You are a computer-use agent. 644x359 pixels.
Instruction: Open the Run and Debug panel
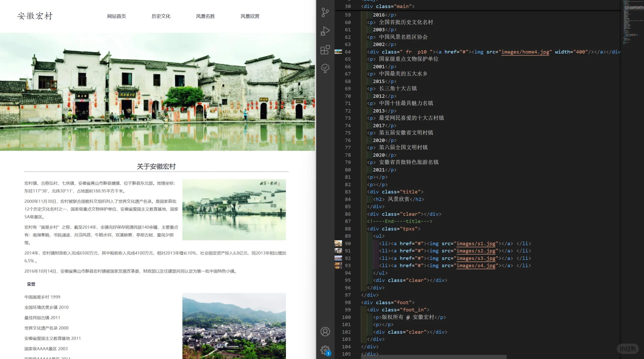(x=325, y=31)
